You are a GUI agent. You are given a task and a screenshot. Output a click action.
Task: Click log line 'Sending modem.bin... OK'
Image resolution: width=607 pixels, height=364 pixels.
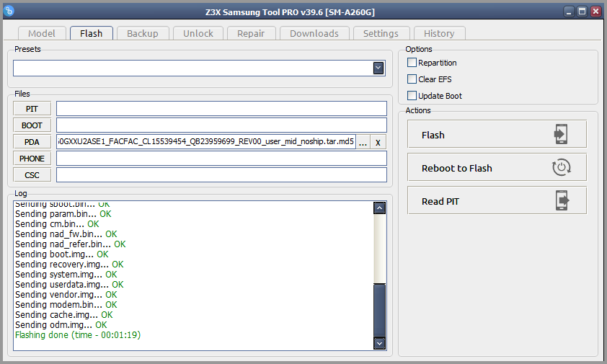tap(66, 305)
